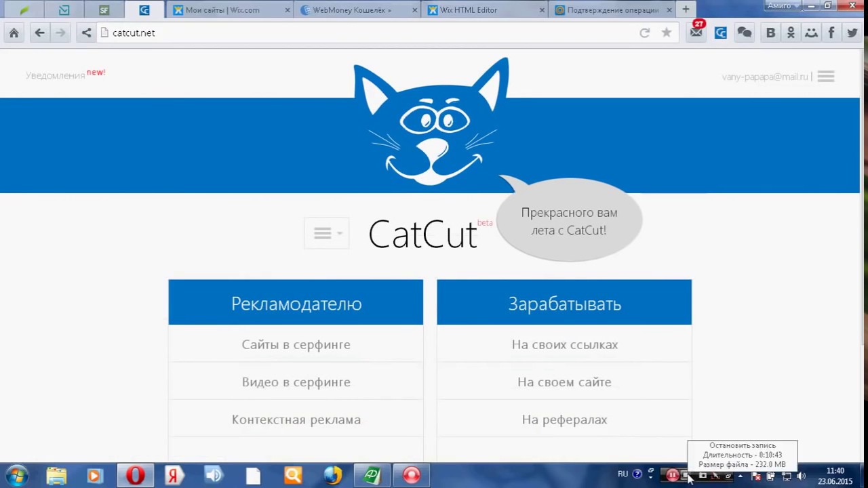Go back with the back arrow
The image size is (868, 488).
pos(39,33)
